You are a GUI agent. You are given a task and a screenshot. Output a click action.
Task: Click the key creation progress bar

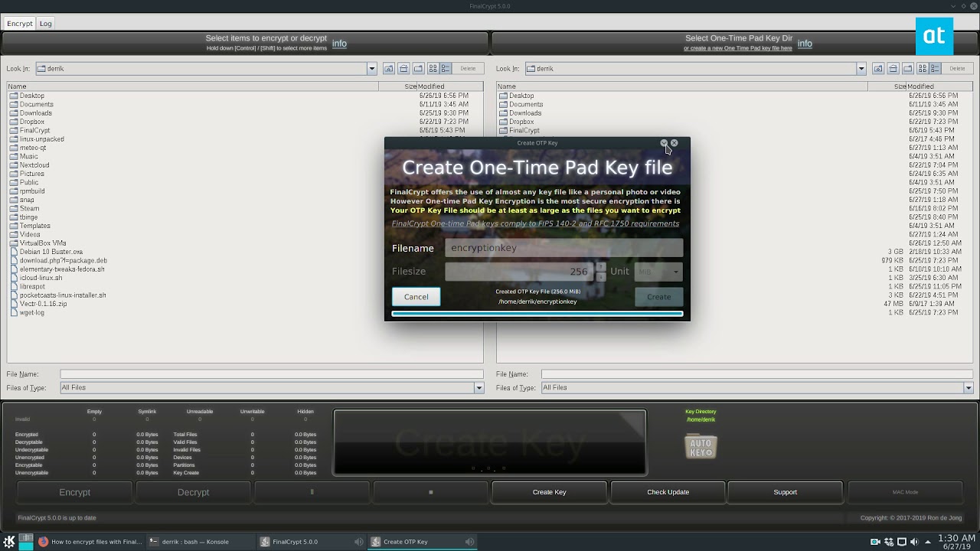pyautogui.click(x=537, y=313)
